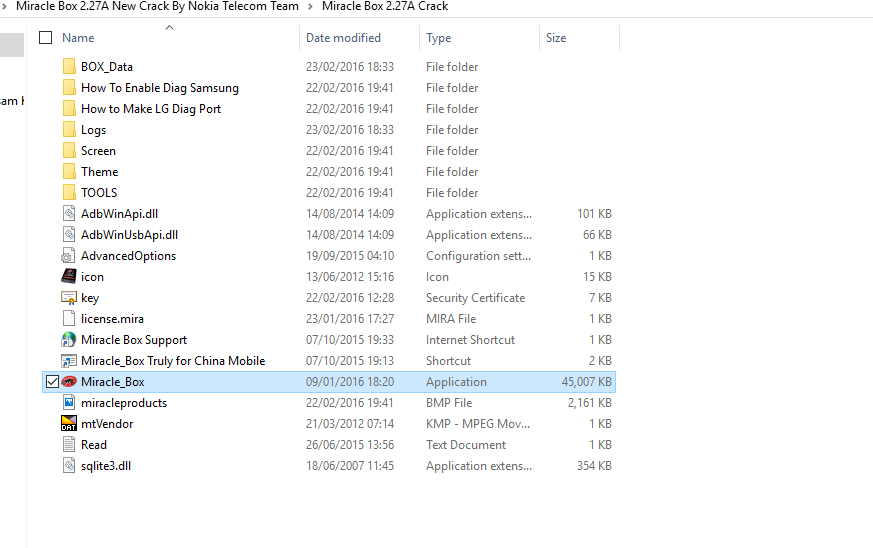The image size is (873, 548).
Task: Click the sort direction arrow above Name
Action: tap(170, 27)
